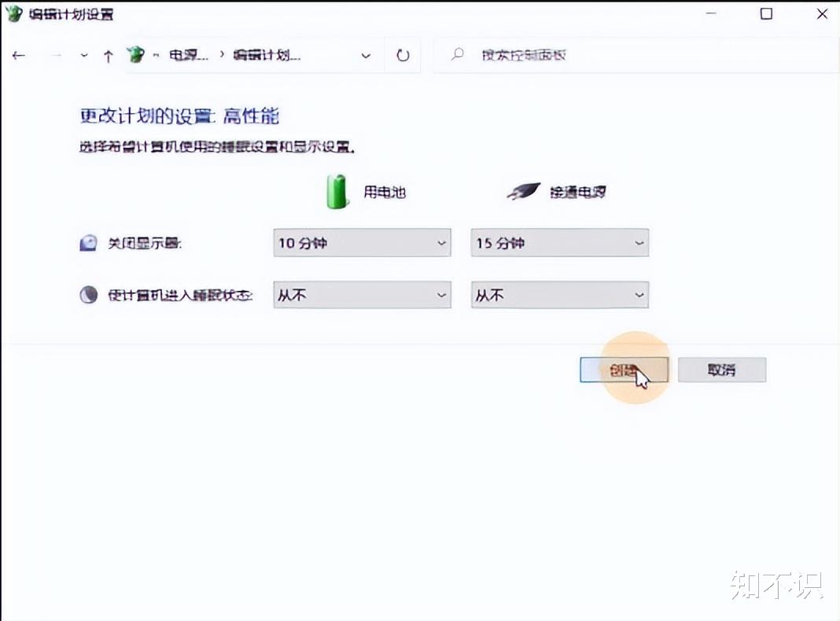
Task: Select the 电源 breadcrumb in address bar
Action: [188, 54]
